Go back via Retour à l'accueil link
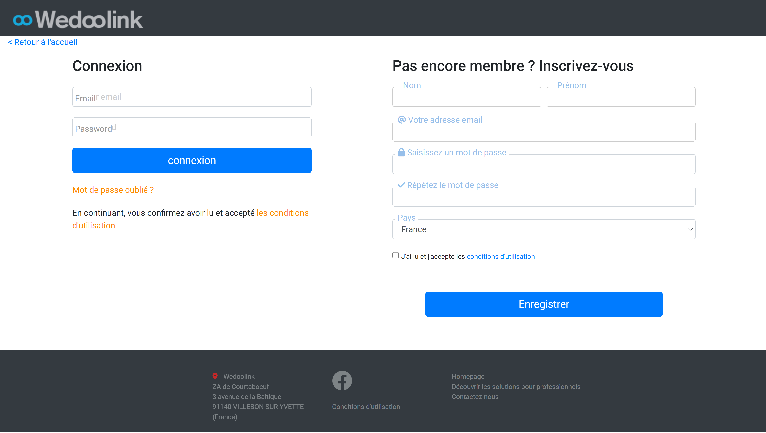This screenshot has width=766, height=433. point(43,42)
